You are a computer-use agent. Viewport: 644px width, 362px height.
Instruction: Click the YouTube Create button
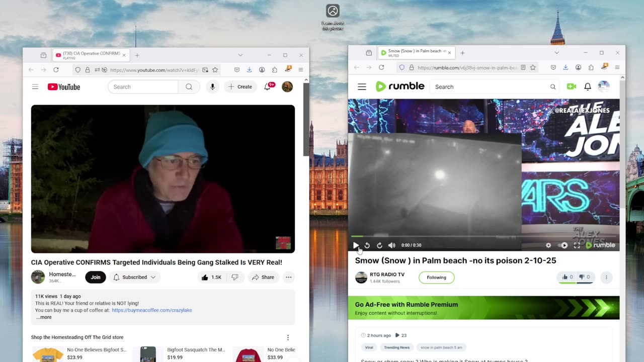click(x=240, y=86)
